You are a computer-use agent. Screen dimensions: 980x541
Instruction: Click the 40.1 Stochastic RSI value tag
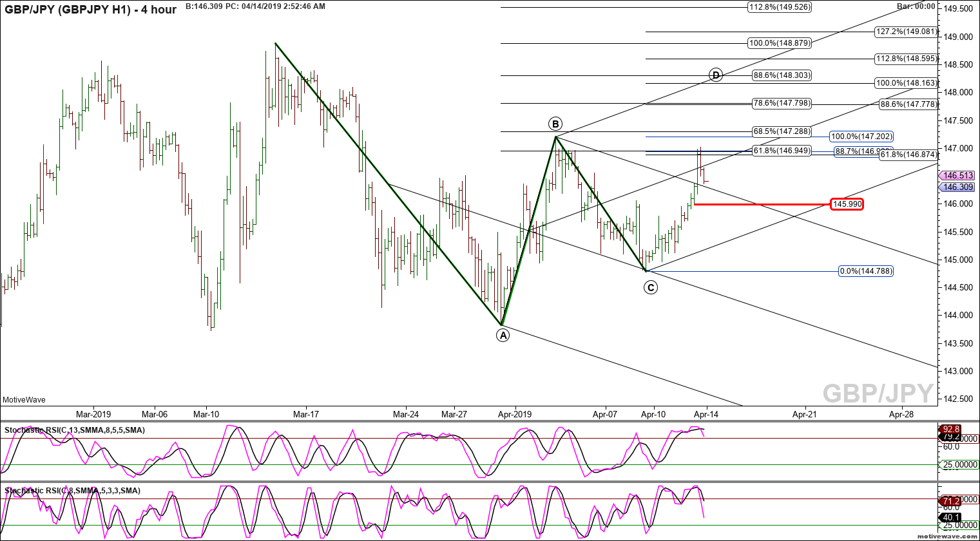(x=951, y=517)
